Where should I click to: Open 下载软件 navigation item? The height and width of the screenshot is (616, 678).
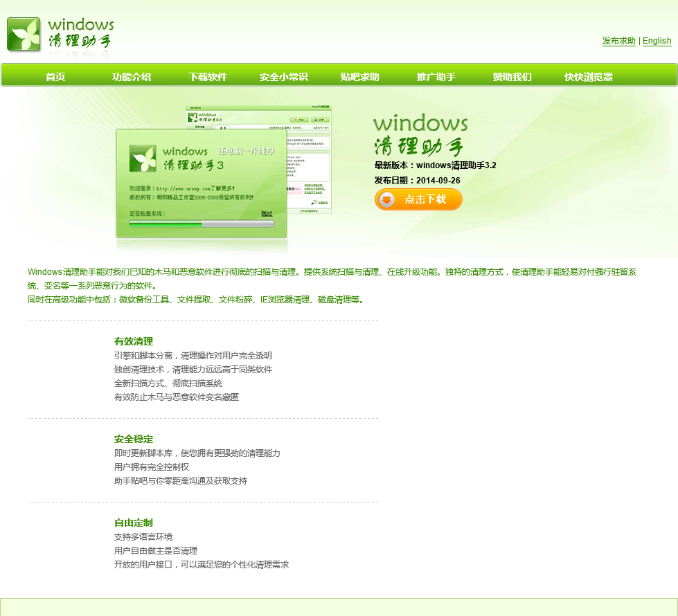208,77
